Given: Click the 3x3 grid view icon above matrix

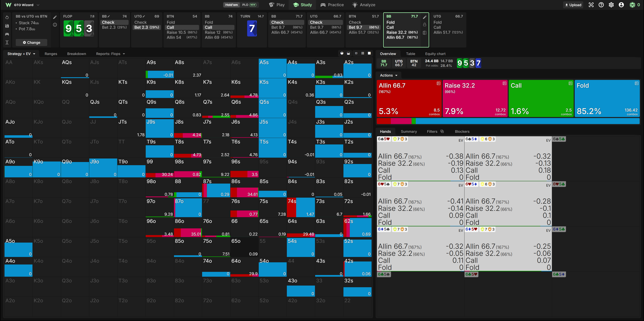Looking at the screenshot, I should pos(363,53).
